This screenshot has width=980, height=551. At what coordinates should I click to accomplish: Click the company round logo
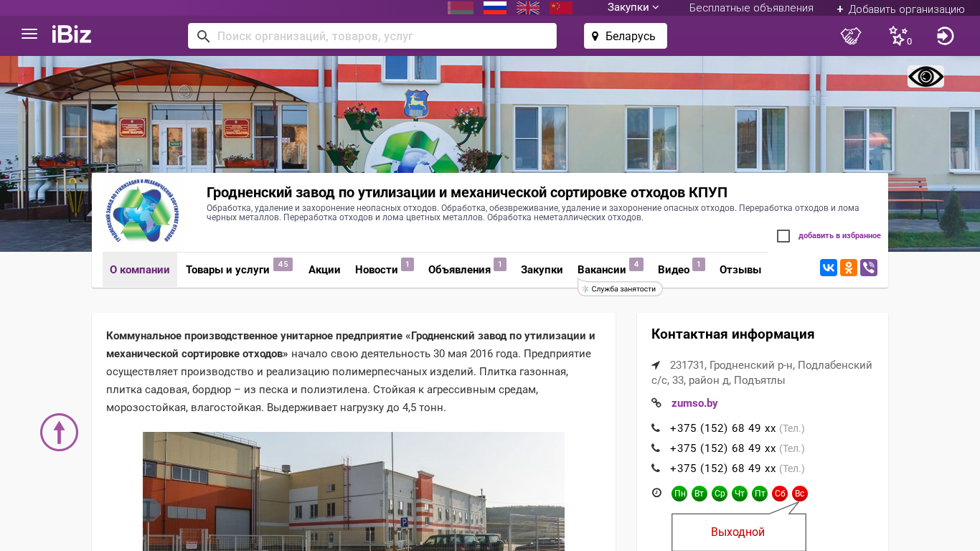coord(141,212)
